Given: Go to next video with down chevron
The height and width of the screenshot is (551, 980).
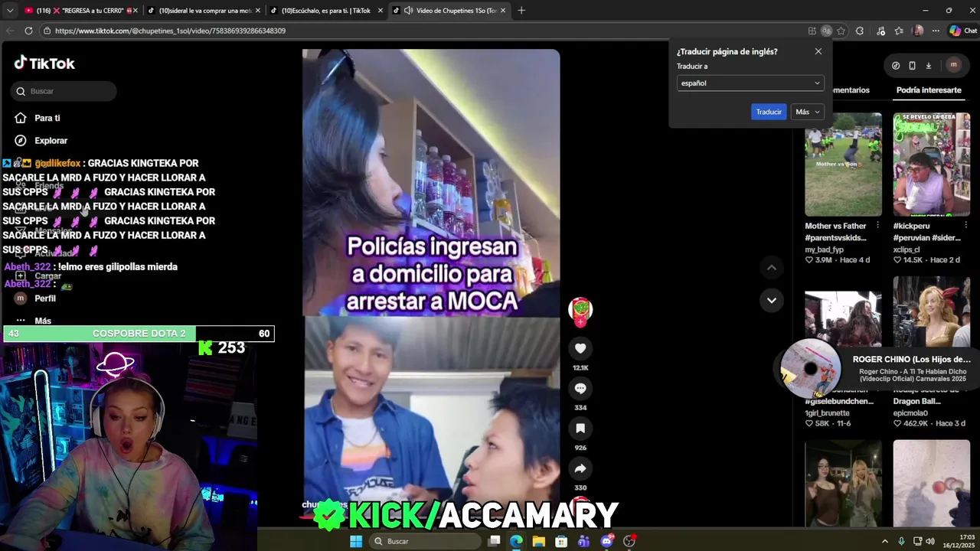Looking at the screenshot, I should 772,300.
